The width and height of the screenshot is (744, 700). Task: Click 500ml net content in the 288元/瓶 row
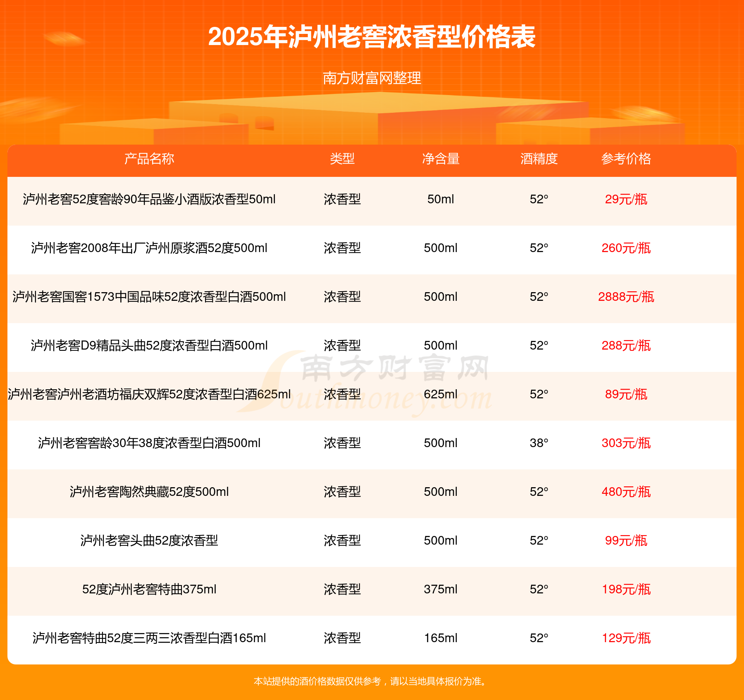(x=441, y=345)
